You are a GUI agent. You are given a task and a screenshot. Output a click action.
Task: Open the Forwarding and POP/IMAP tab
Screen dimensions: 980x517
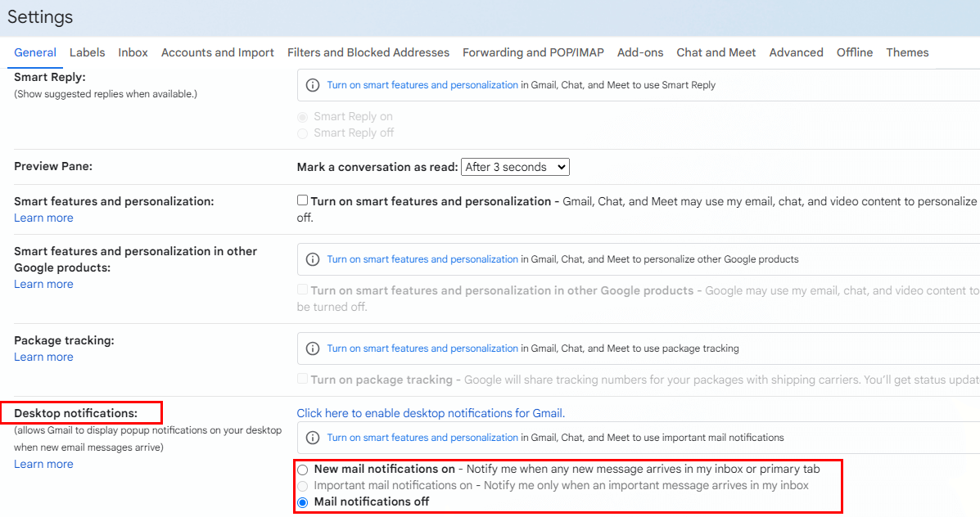(533, 52)
